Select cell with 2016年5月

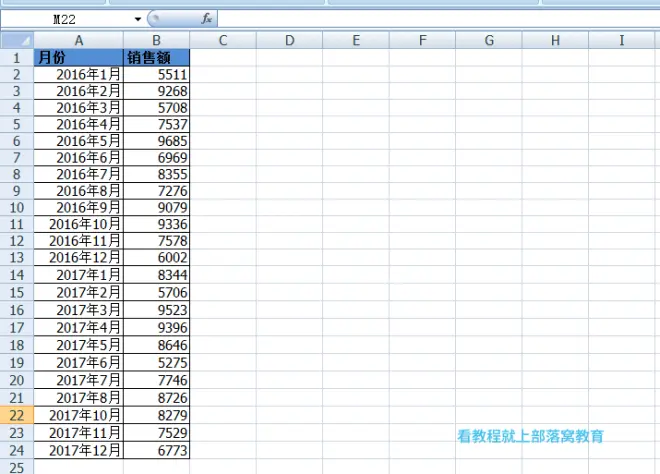(79, 141)
